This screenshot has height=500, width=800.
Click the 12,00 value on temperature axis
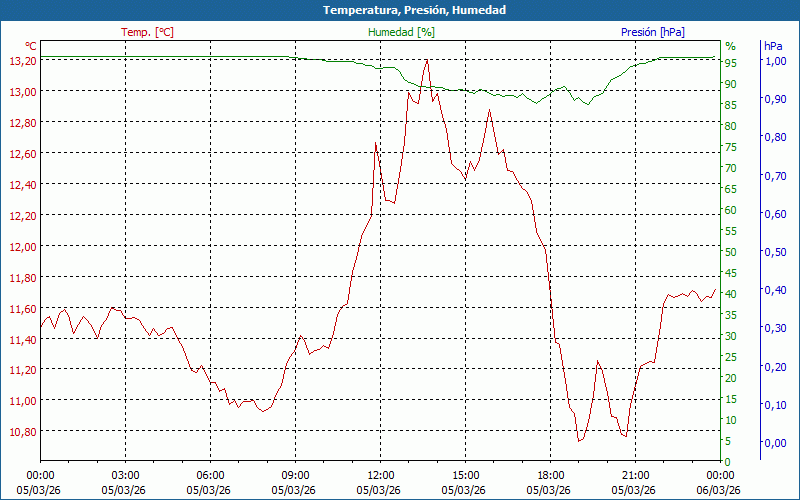(x=22, y=246)
